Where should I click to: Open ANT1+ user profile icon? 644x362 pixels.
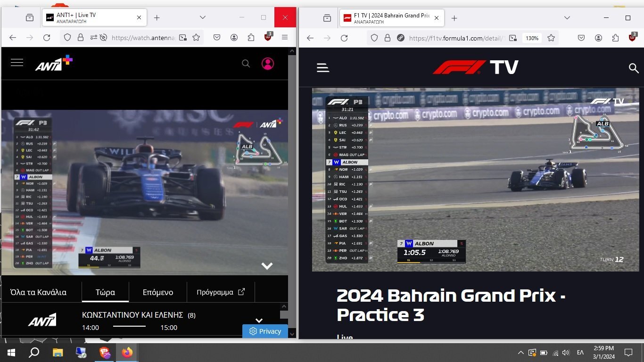tap(268, 64)
